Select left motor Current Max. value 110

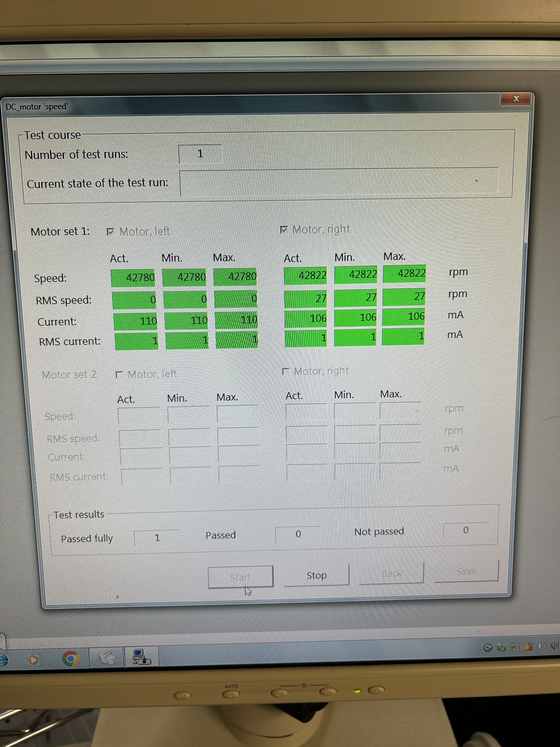click(x=236, y=319)
